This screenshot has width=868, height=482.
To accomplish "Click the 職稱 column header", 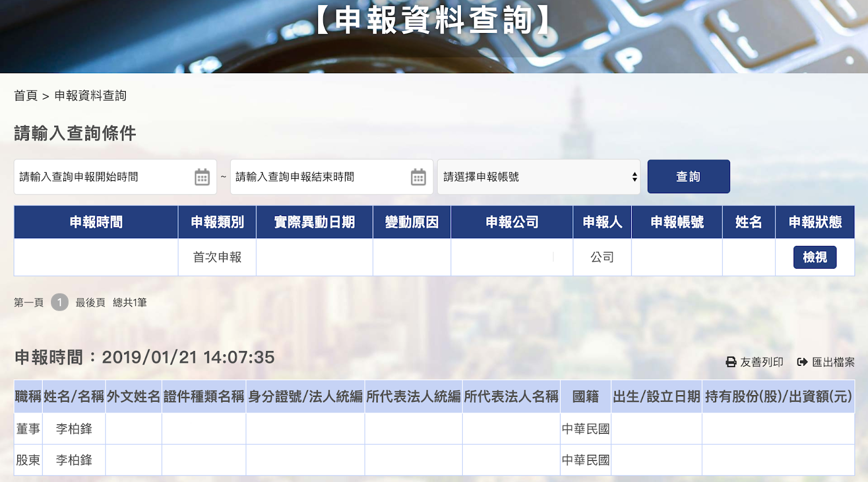I will (28, 397).
